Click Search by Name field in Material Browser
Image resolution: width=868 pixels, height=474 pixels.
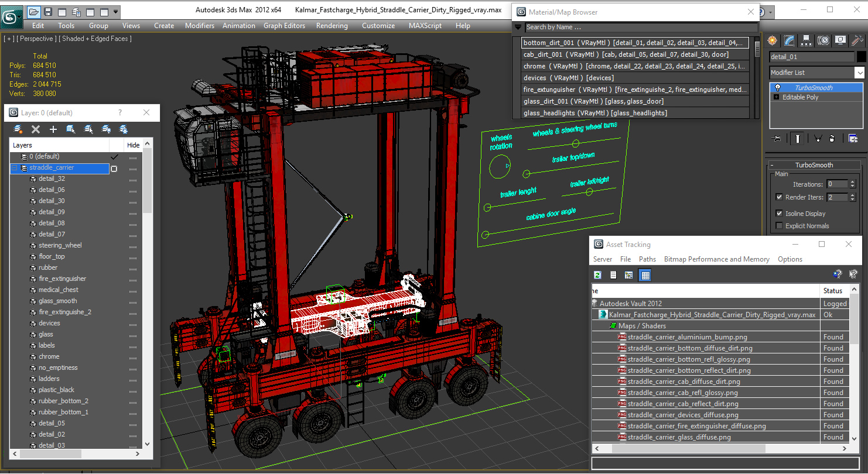tap(641, 27)
